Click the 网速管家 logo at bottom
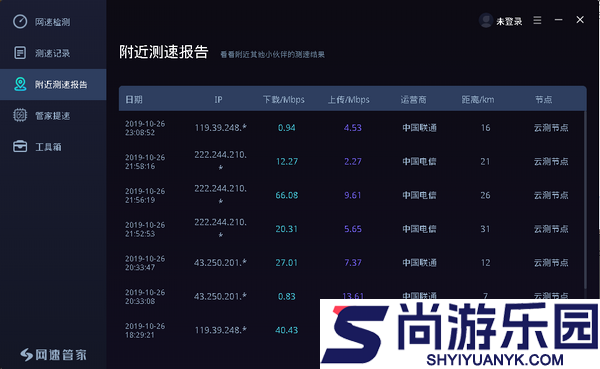The height and width of the screenshot is (369, 600). 54,354
